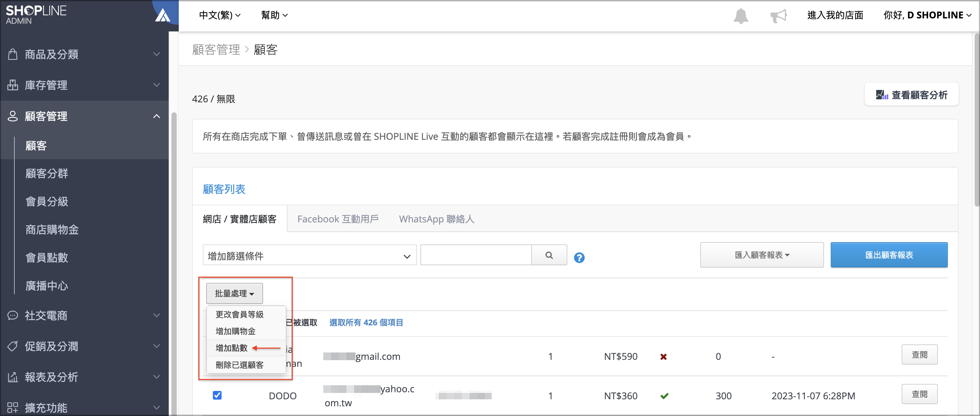Click the chat bubble icon for 社交電商
The width and height of the screenshot is (980, 416).
coord(13,315)
